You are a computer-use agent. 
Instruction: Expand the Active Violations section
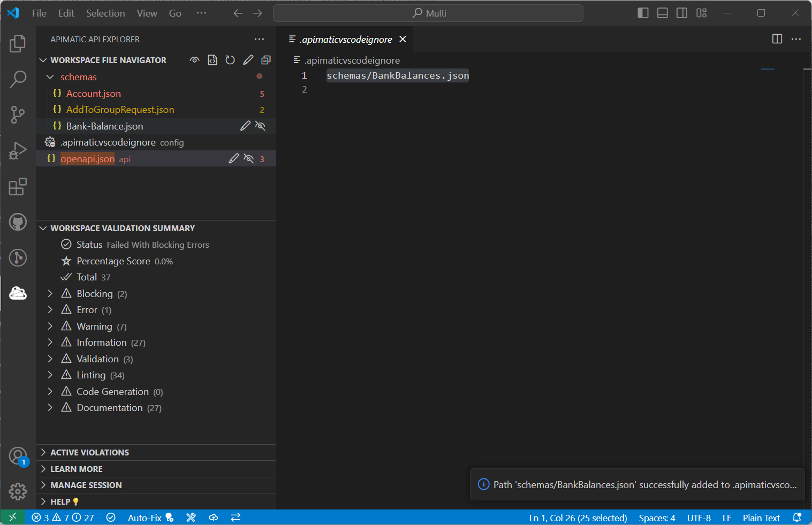tap(156, 453)
